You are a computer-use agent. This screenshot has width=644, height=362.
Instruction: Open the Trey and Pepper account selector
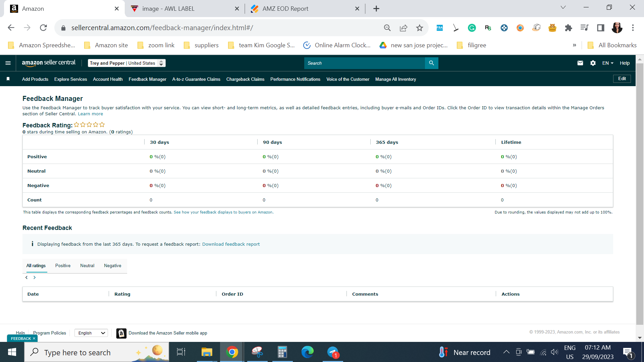click(127, 63)
